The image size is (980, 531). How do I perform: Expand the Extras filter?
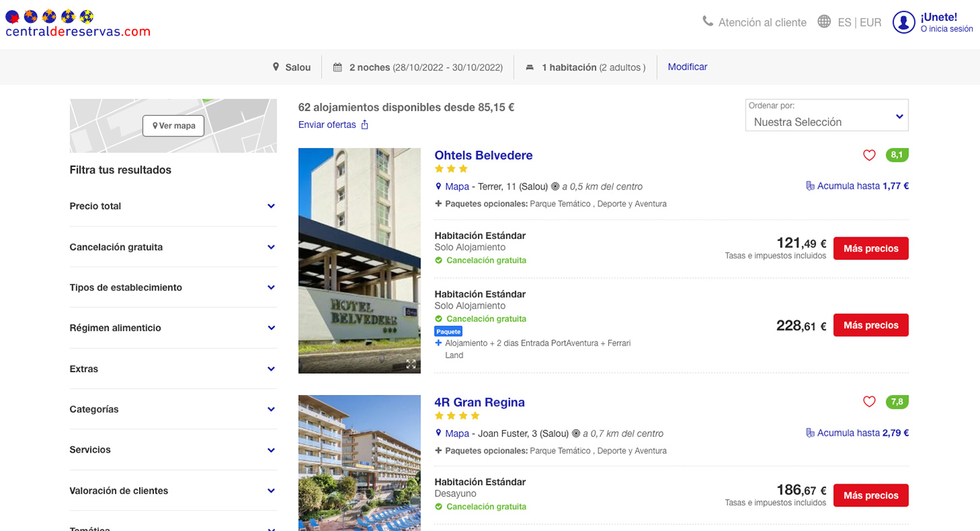click(173, 369)
